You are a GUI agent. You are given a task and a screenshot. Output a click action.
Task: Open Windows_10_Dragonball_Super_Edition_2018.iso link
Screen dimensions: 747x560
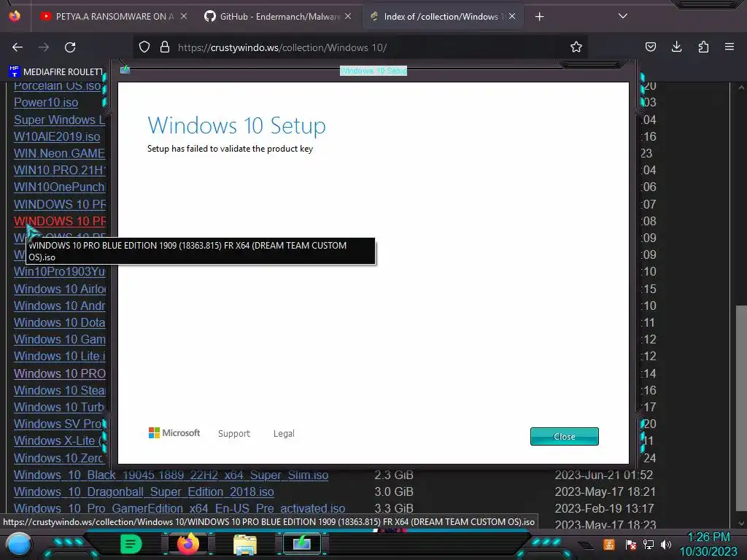point(144,491)
